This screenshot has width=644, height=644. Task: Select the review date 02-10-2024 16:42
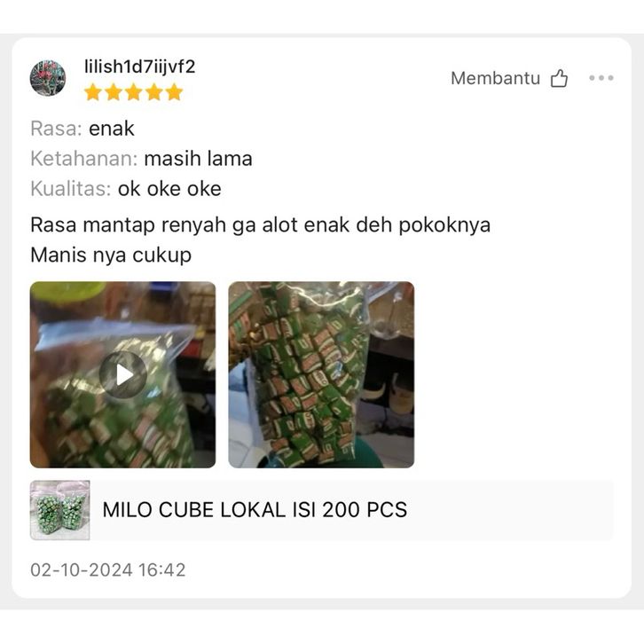click(108, 569)
